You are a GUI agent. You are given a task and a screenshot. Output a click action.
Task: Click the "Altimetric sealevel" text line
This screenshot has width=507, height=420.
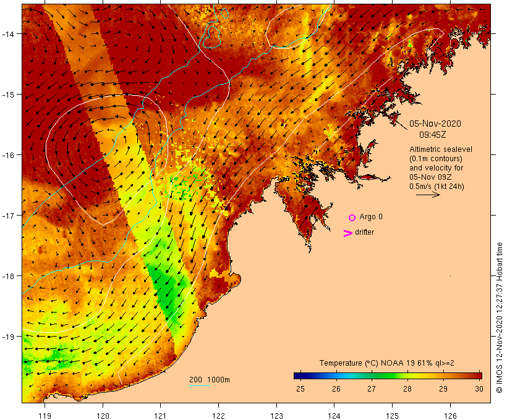[441, 149]
